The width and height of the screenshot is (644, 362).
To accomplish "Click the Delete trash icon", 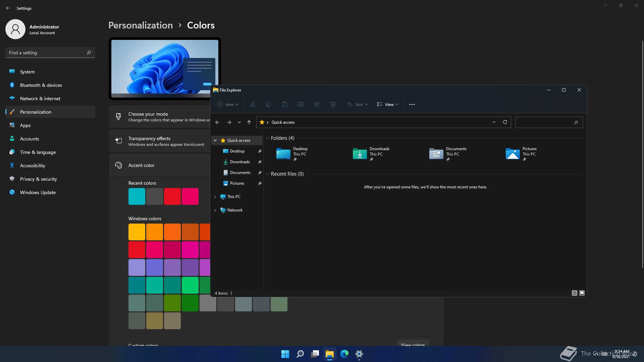I will (333, 105).
